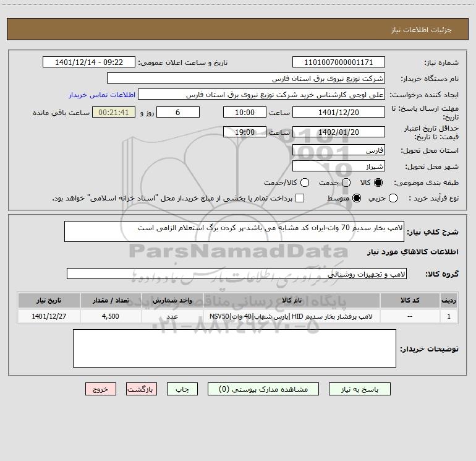The height and width of the screenshot is (461, 476).
Task: Click buyer notes توضیحات خریدار text area
Action: pyautogui.click(x=234, y=348)
